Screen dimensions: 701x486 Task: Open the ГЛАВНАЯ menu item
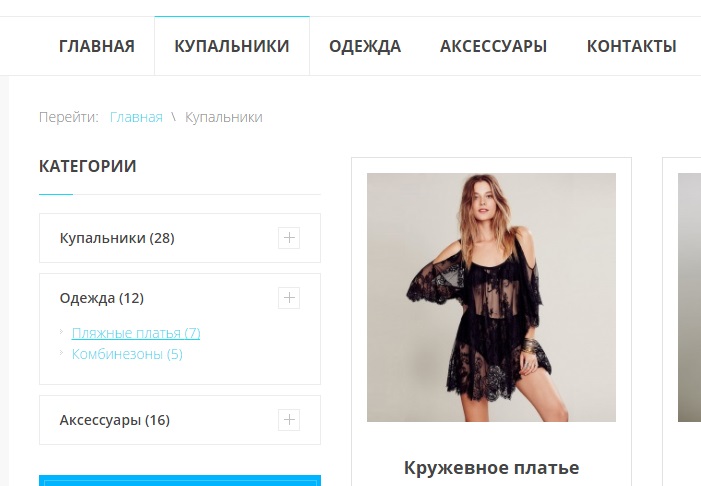tap(97, 46)
